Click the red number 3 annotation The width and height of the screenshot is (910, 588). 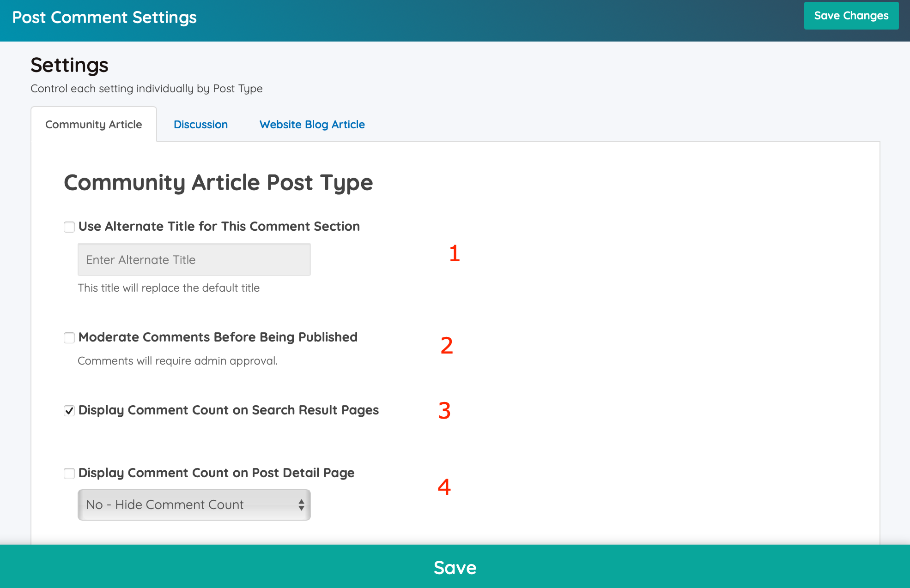point(444,411)
